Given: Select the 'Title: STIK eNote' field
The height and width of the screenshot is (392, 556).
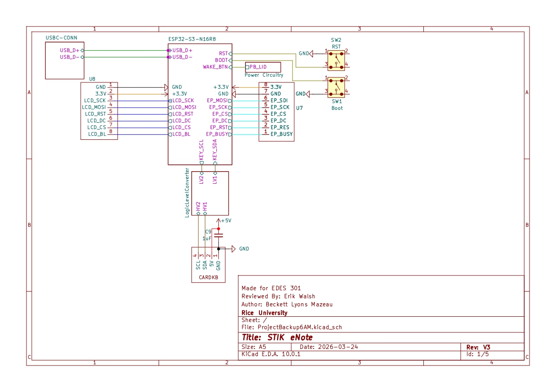Looking at the screenshot, I should (277, 337).
